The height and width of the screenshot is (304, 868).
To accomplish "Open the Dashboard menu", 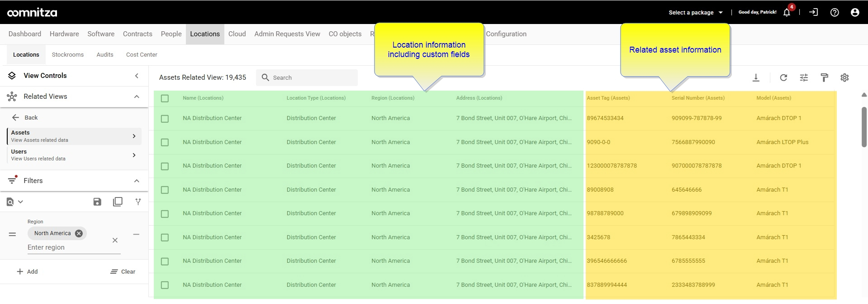I will (25, 34).
